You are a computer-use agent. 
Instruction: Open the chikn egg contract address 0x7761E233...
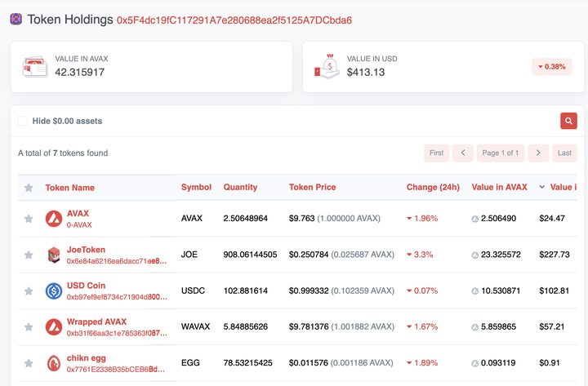point(115,369)
